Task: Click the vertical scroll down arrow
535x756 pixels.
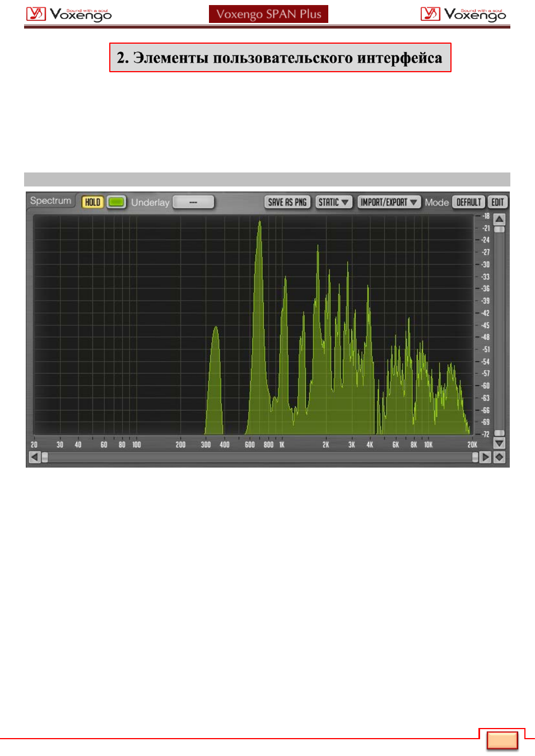Action: [x=500, y=443]
